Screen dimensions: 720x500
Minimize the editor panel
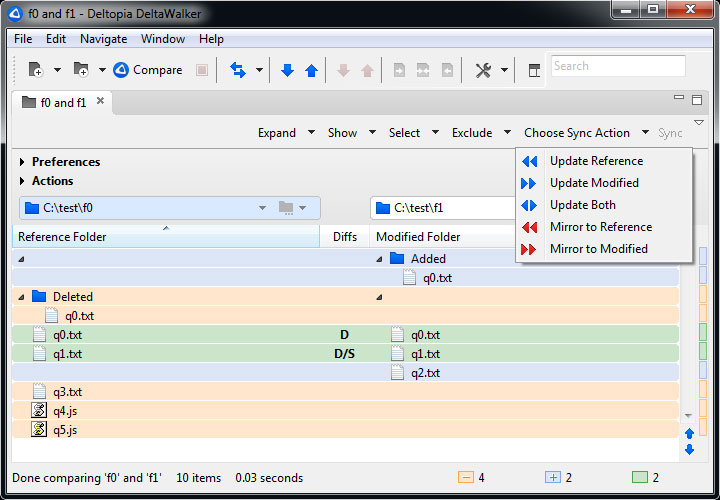[x=679, y=97]
